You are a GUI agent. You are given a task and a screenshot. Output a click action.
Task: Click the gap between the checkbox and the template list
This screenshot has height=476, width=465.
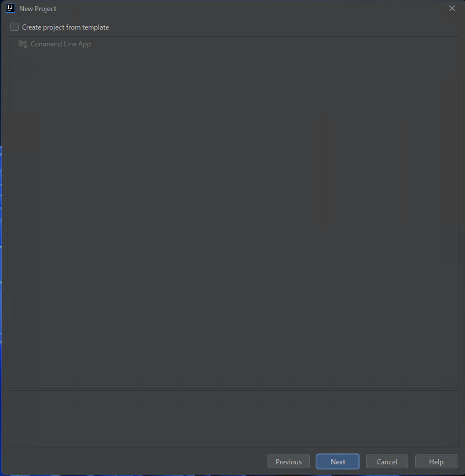click(x=234, y=34)
